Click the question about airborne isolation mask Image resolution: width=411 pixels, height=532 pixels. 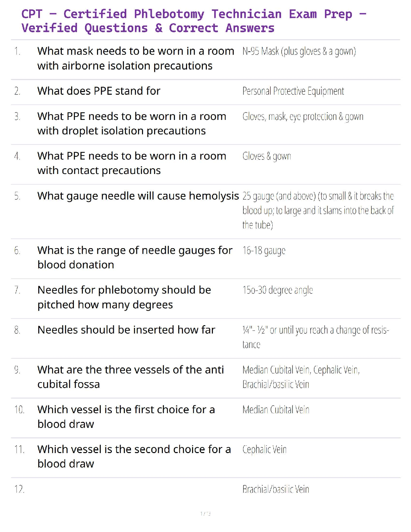136,58
